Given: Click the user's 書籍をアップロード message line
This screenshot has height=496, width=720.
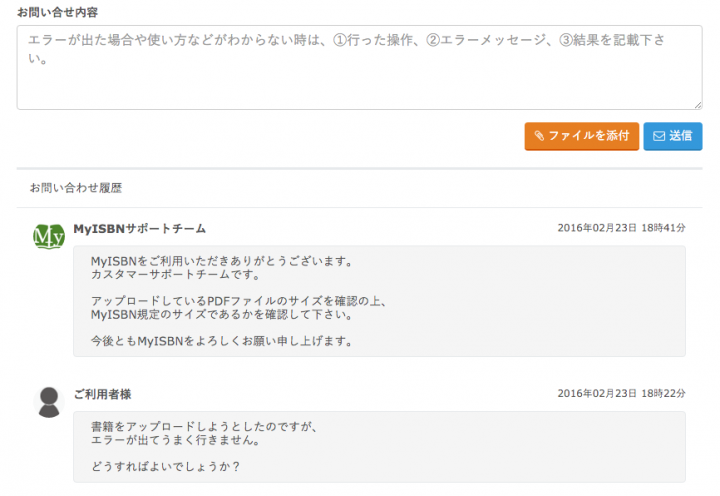Looking at the screenshot, I should [203, 427].
